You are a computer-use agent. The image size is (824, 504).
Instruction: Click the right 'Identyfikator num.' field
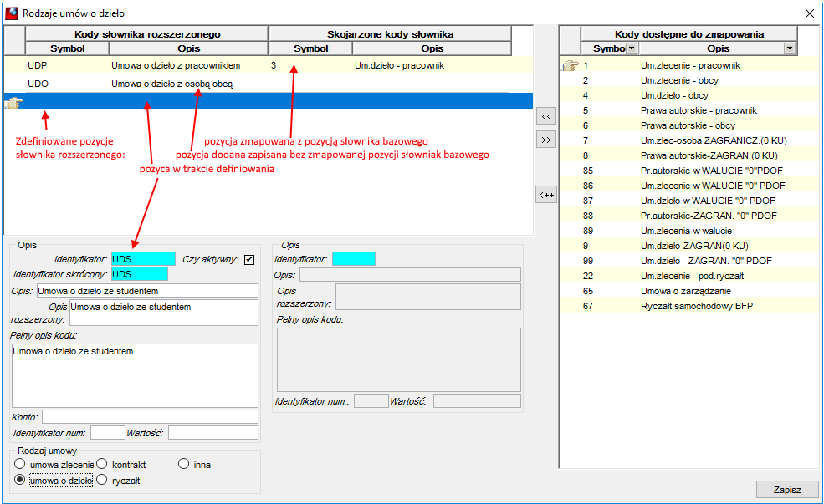pos(371,401)
